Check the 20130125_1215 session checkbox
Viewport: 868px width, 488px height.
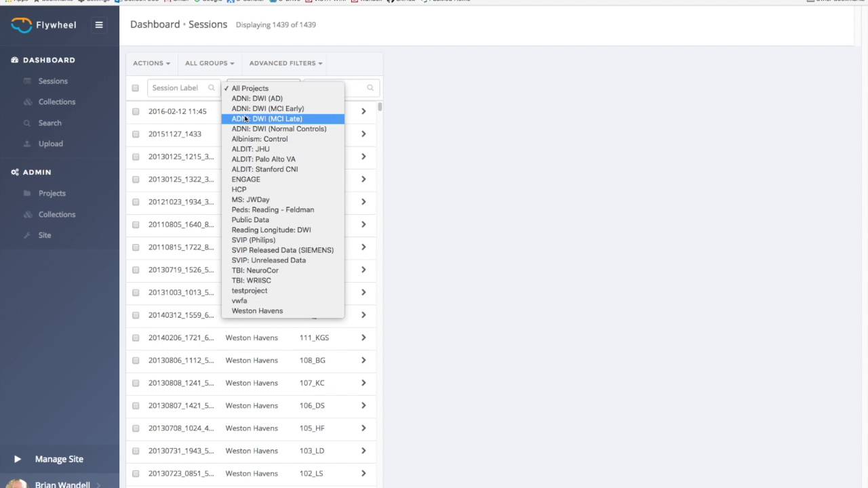pos(136,157)
